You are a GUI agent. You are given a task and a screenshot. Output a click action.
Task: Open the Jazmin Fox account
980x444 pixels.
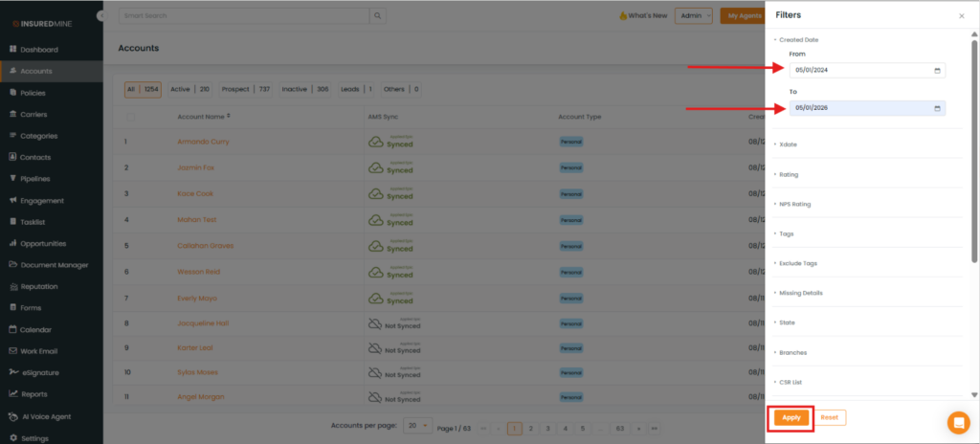click(x=195, y=167)
